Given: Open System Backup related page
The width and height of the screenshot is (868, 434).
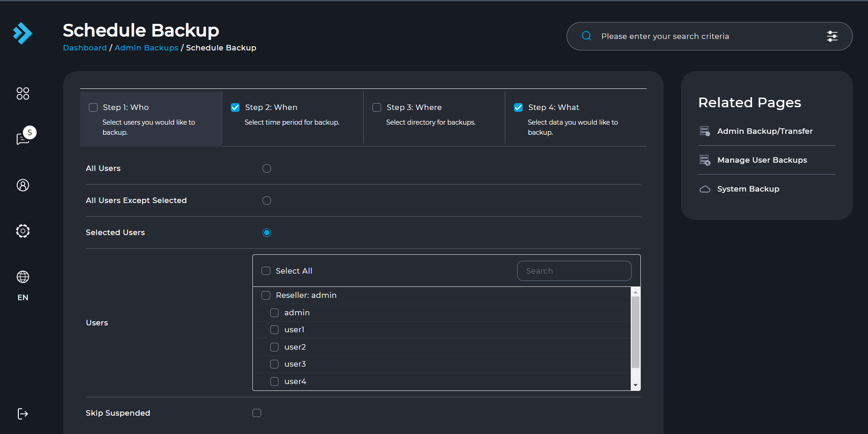Looking at the screenshot, I should pyautogui.click(x=748, y=189).
